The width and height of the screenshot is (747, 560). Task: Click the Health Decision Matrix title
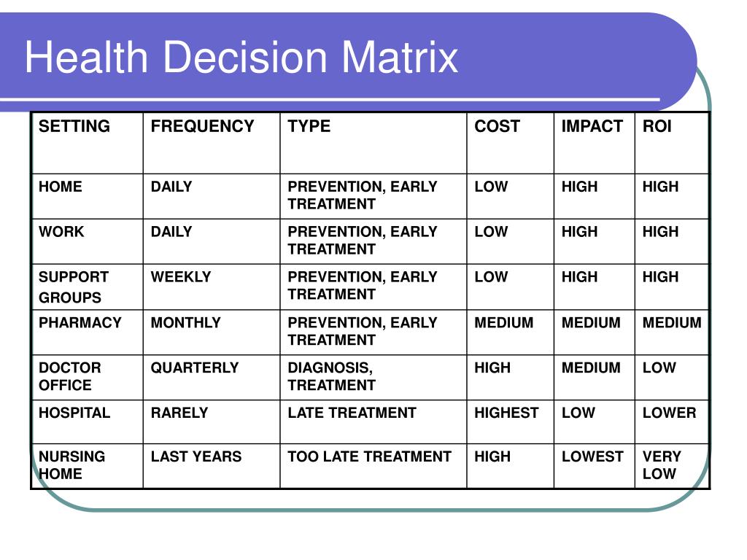pyautogui.click(x=241, y=57)
